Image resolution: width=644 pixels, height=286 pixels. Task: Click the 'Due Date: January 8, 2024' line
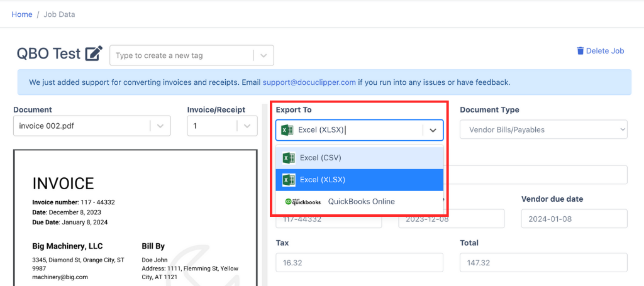(70, 222)
